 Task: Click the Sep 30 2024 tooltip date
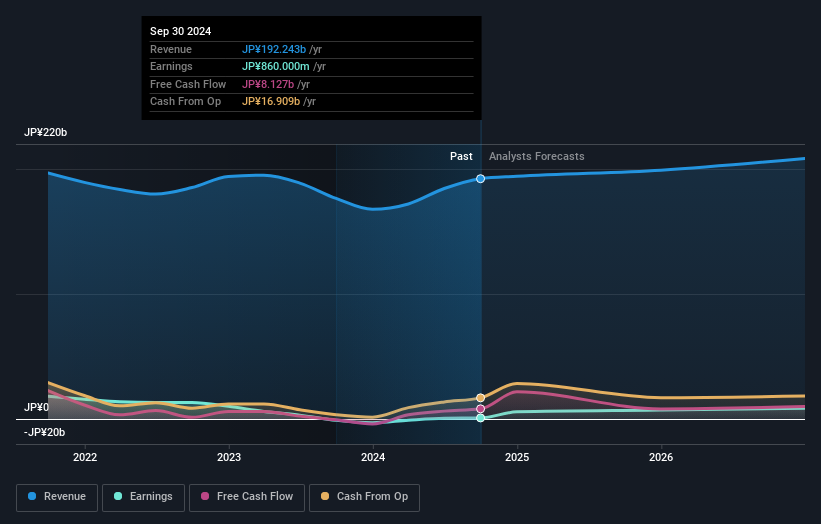tap(181, 31)
